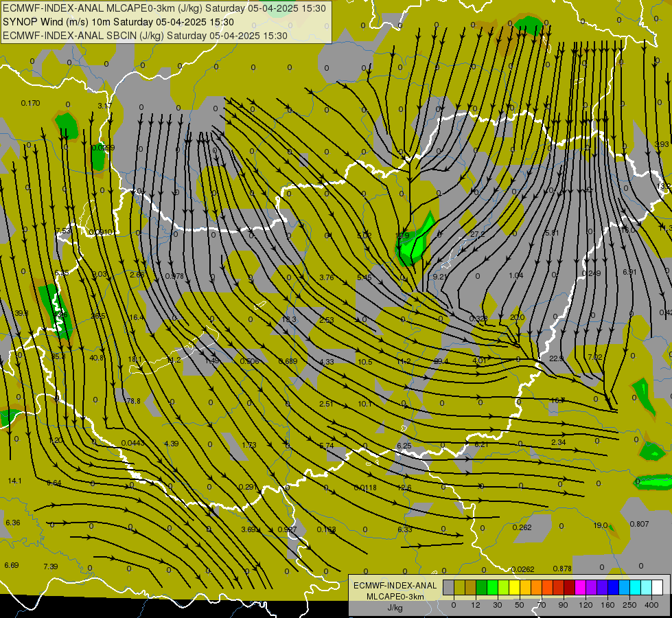Click the map value '0.807'
This screenshot has width=672, height=618.
pyautogui.click(x=640, y=524)
